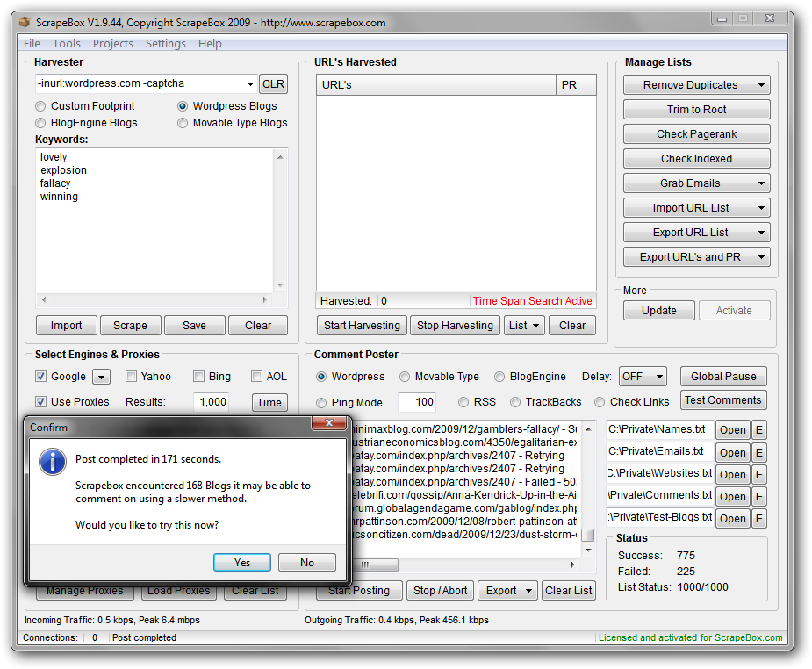This screenshot has width=812, height=669.
Task: Clear the keywords with the Harvester Clear button
Action: 258,325
